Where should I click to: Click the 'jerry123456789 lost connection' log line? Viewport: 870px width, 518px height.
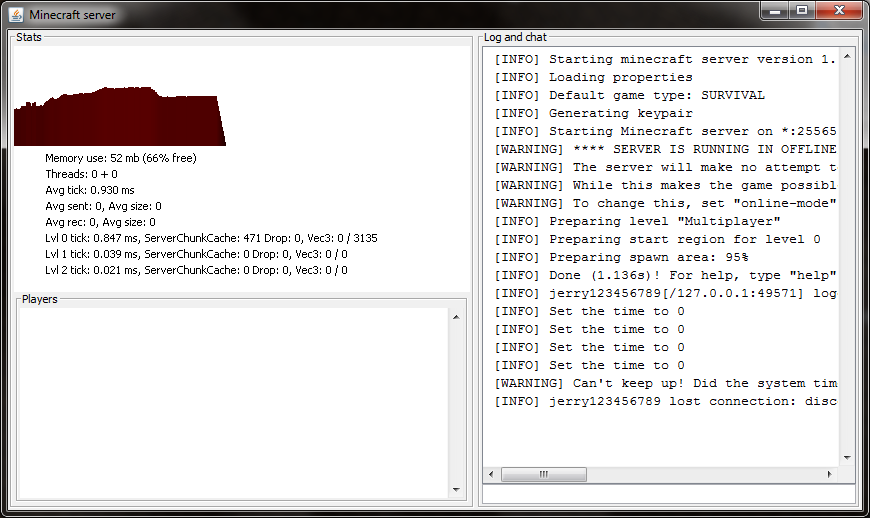coord(665,402)
